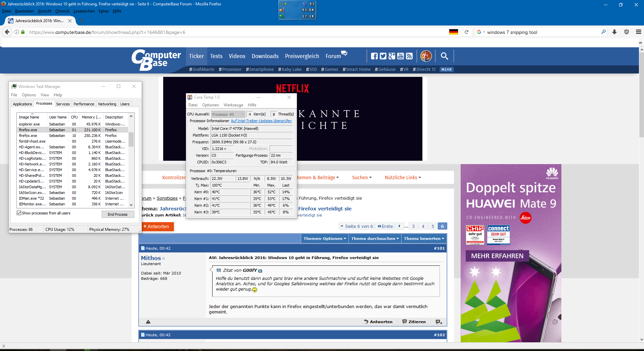This screenshot has height=351, width=644.
Task: Open ComputerBase Google+ icon
Action: [392, 56]
